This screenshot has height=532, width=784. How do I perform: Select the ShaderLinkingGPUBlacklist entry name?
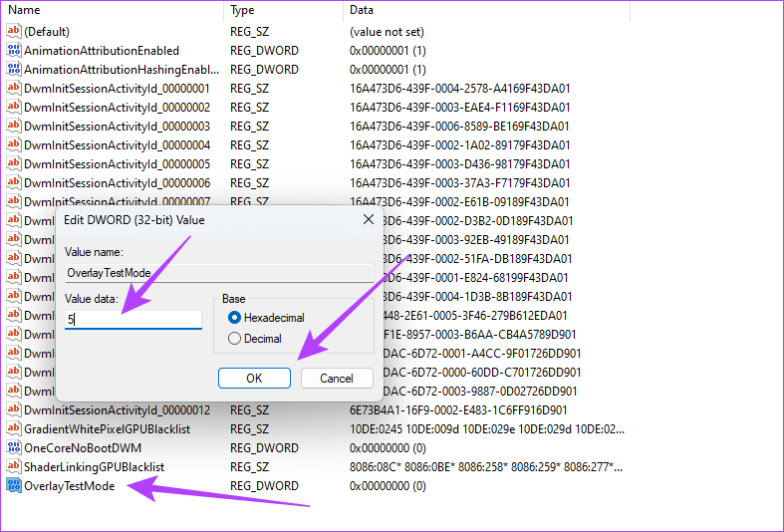(x=94, y=466)
